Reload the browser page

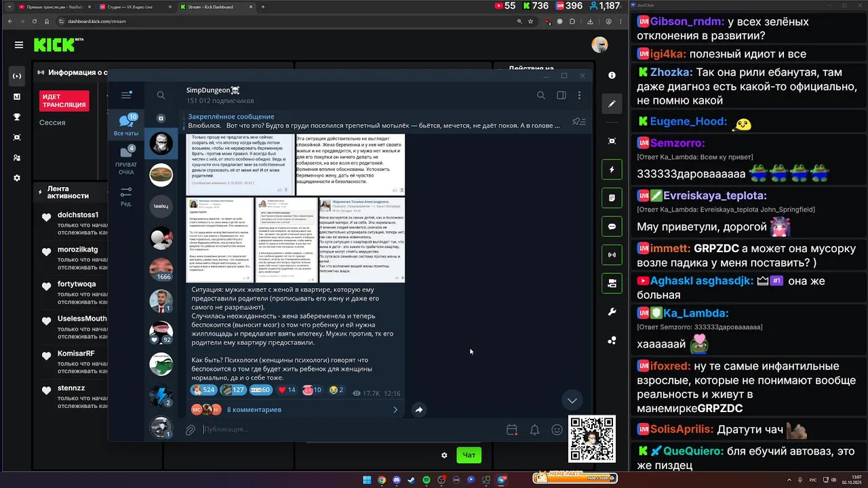tap(34, 21)
